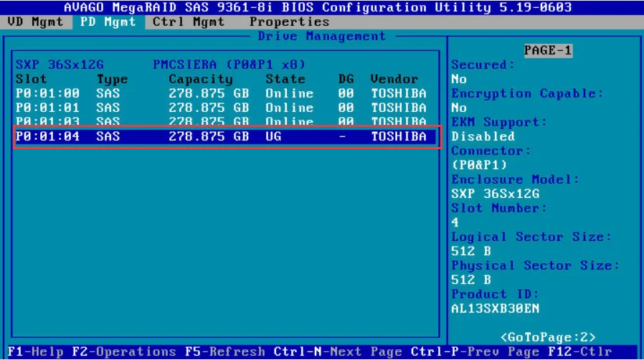
Task: Click Ctrl-P-Prev Page hint
Action: (x=474, y=352)
